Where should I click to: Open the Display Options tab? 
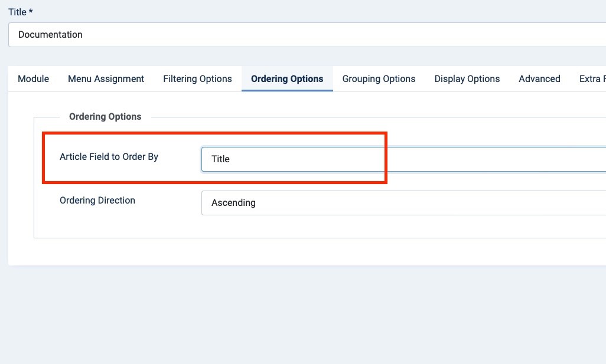[467, 79]
